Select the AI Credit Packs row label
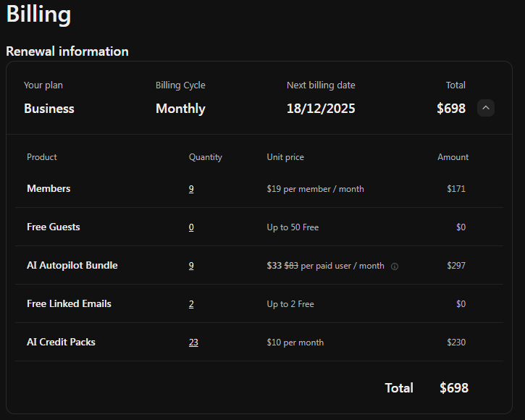The image size is (525, 420). 61,342
